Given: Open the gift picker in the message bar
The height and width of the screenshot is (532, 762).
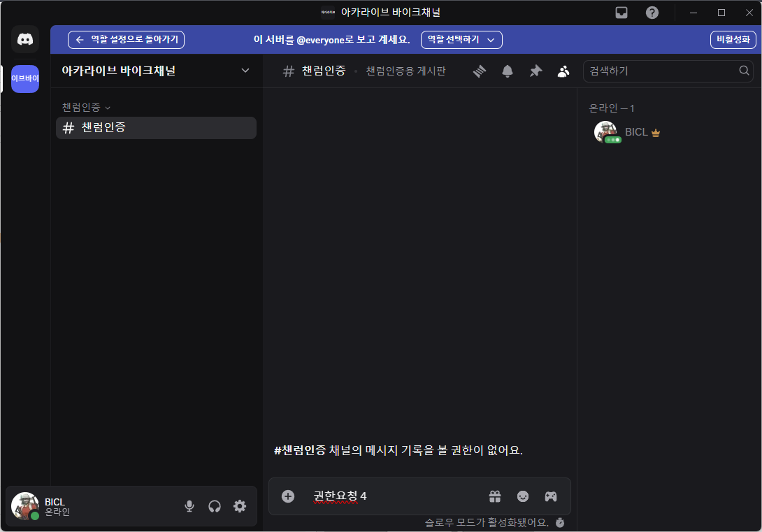Looking at the screenshot, I should click(x=495, y=496).
